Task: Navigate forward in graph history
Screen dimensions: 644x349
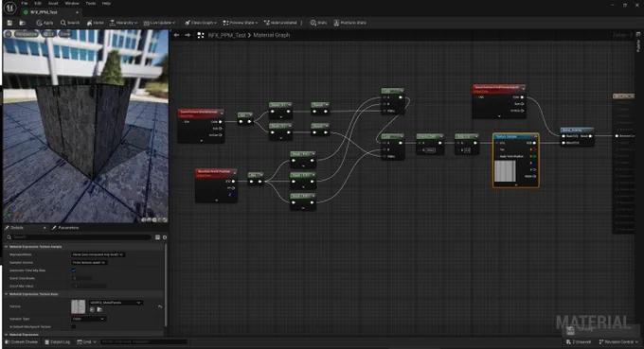Action: click(188, 35)
